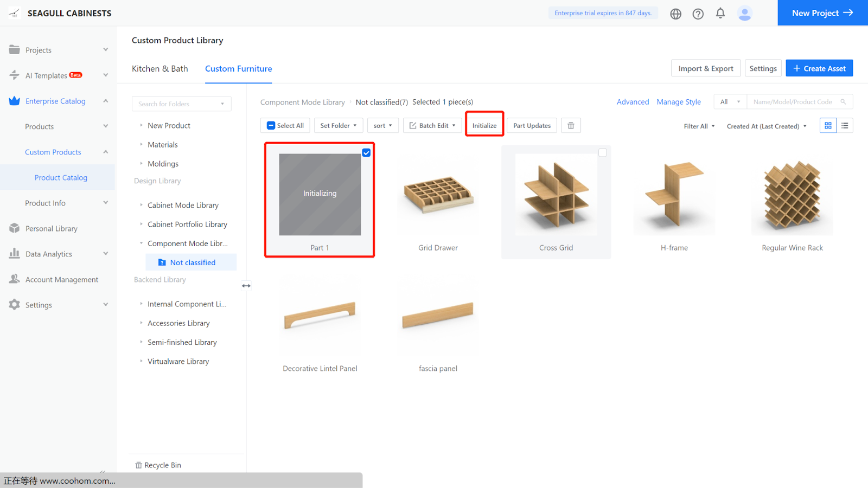Viewport: 868px width, 488px height.
Task: Toggle the Select All checkbox
Action: tap(271, 126)
